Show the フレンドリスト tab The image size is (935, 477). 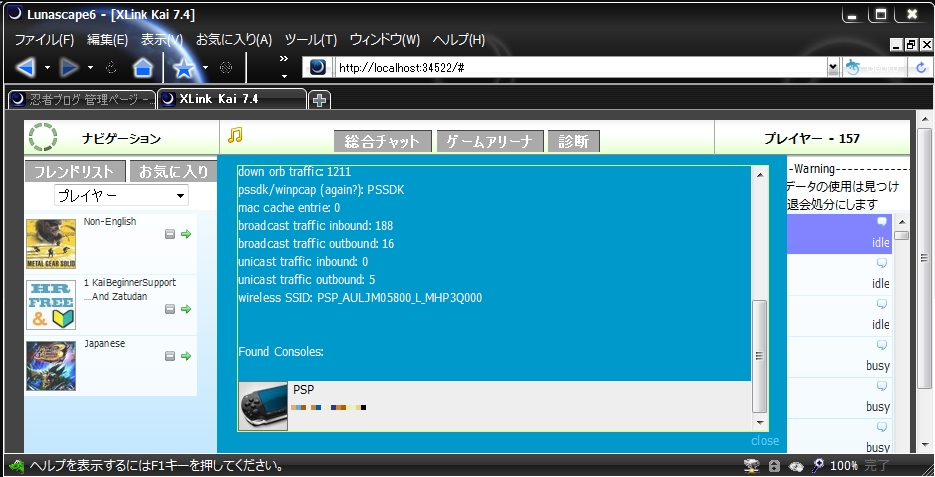click(x=75, y=172)
